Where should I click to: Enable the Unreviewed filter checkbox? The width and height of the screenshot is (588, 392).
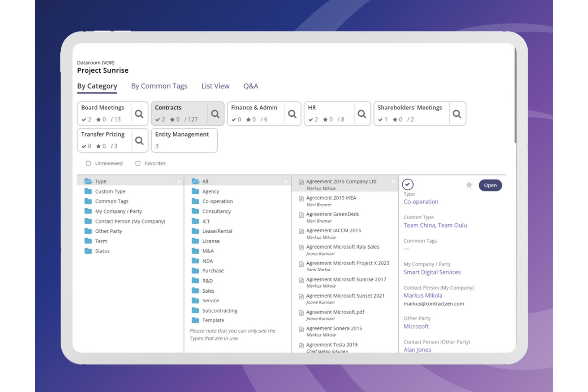(x=88, y=163)
